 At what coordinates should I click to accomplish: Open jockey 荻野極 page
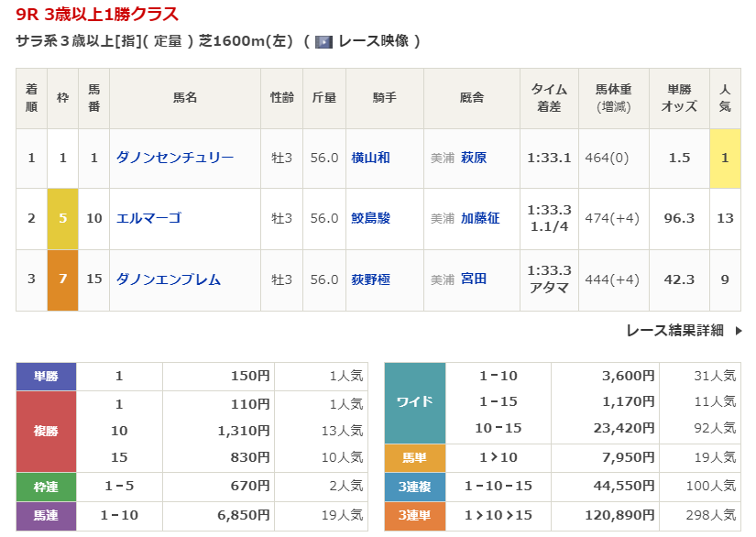pyautogui.click(x=370, y=279)
